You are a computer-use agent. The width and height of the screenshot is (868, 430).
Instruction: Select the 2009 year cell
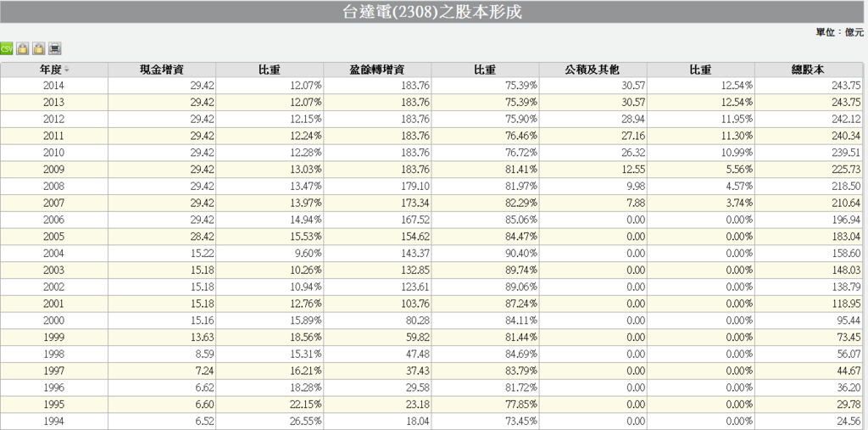(53, 170)
